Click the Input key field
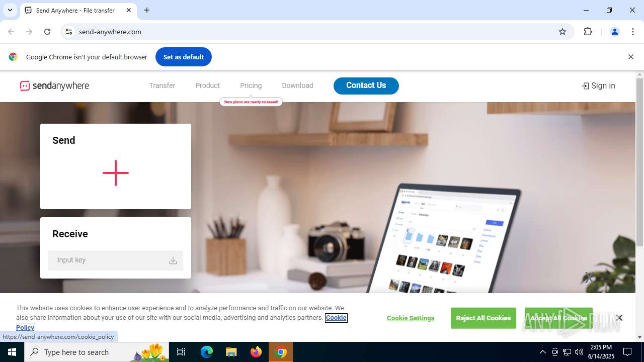 pos(116,260)
